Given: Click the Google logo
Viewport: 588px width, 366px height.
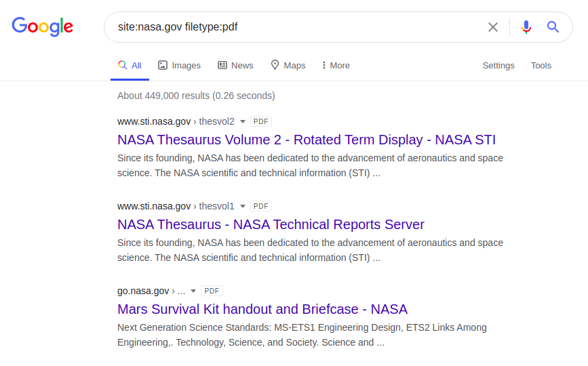Looking at the screenshot, I should pyautogui.click(x=42, y=27).
